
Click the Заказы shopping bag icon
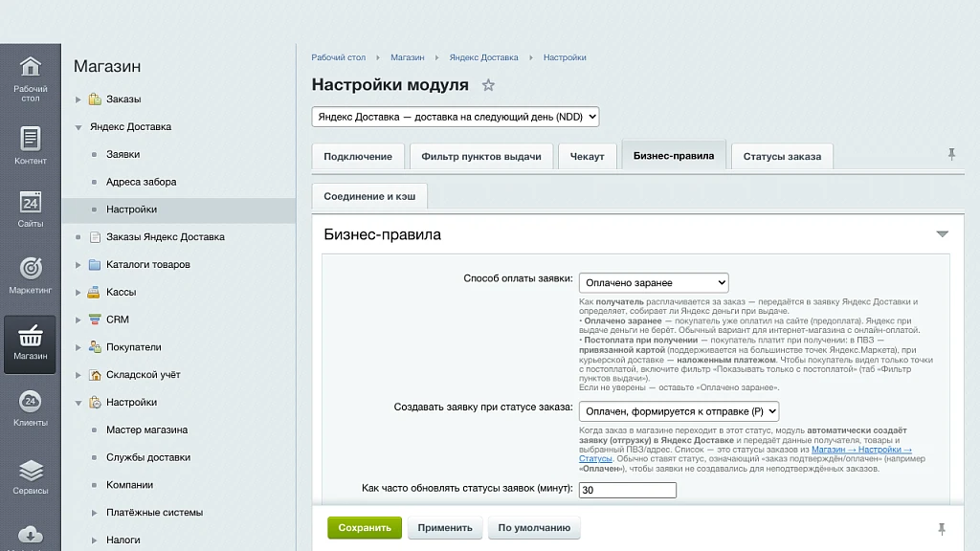click(95, 99)
